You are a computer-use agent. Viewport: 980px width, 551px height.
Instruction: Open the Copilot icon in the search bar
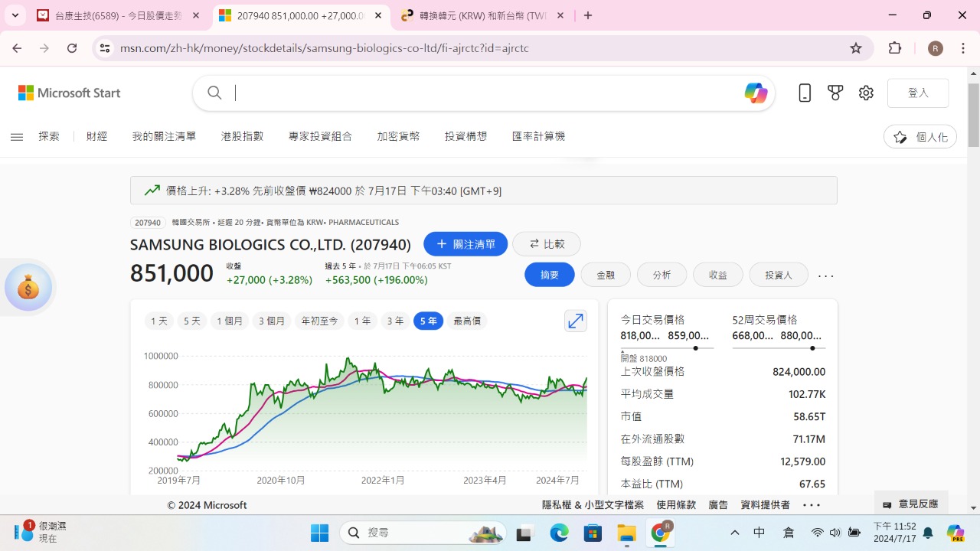[756, 93]
